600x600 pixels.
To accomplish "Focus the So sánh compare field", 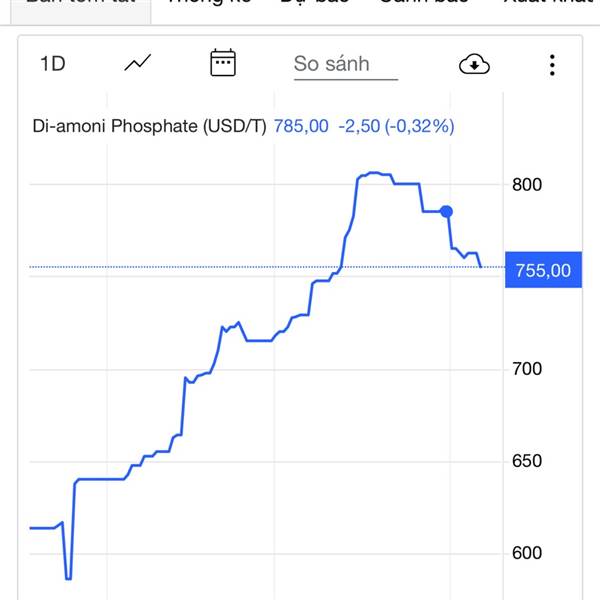I will tap(346, 64).
